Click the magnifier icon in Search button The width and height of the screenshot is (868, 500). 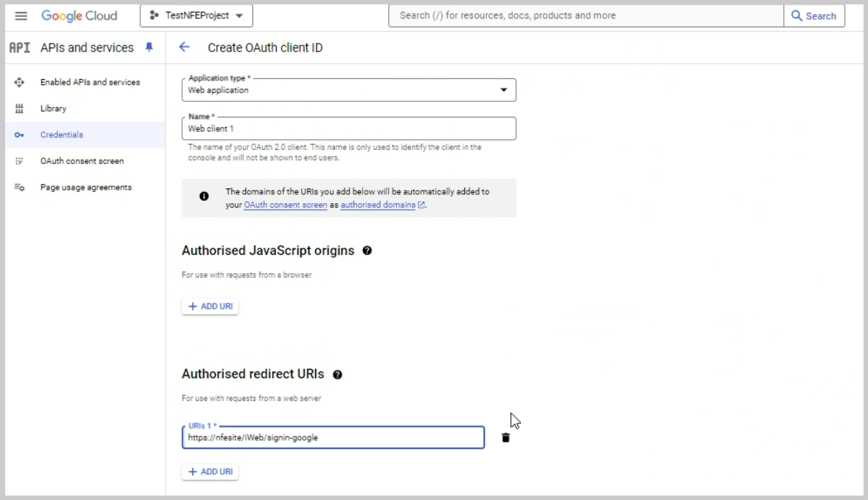pos(796,16)
